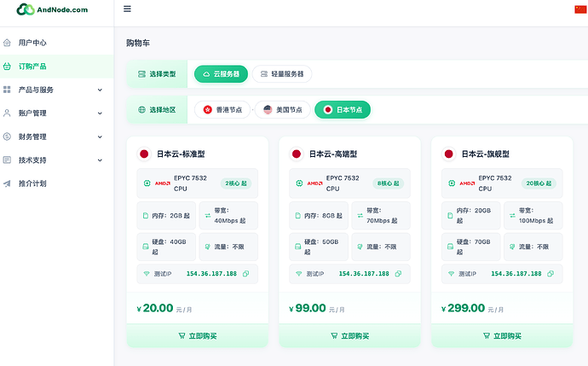Click the 2核心 起 badge
Image resolution: width=588 pixels, height=366 pixels.
click(x=236, y=183)
